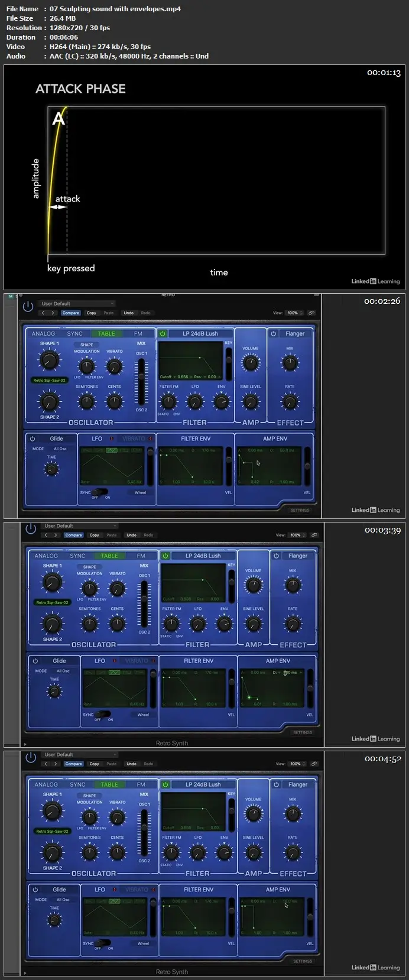The width and height of the screenshot is (409, 980).
Task: Click filter ENV knob in 00:04:52 frame
Action: 225,852
